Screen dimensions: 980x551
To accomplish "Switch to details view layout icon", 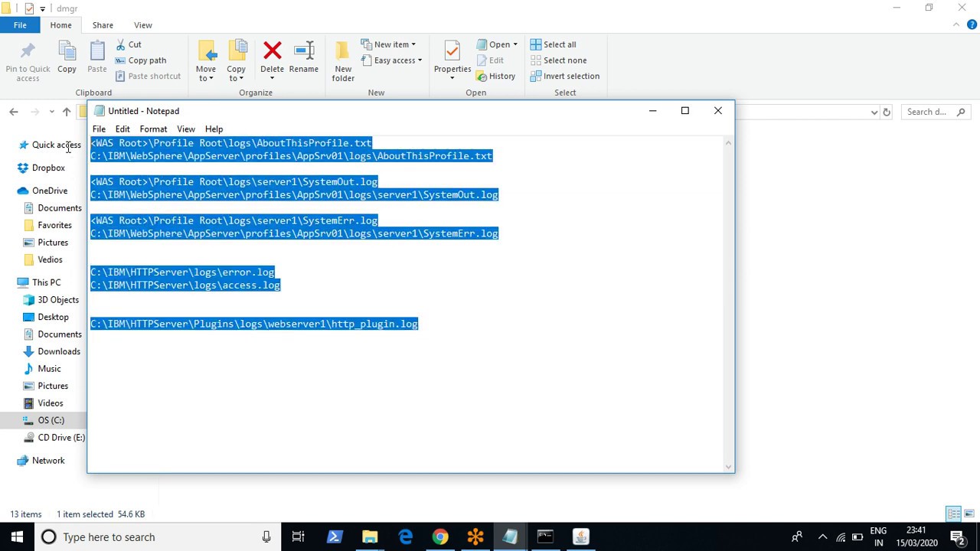I will click(x=954, y=514).
